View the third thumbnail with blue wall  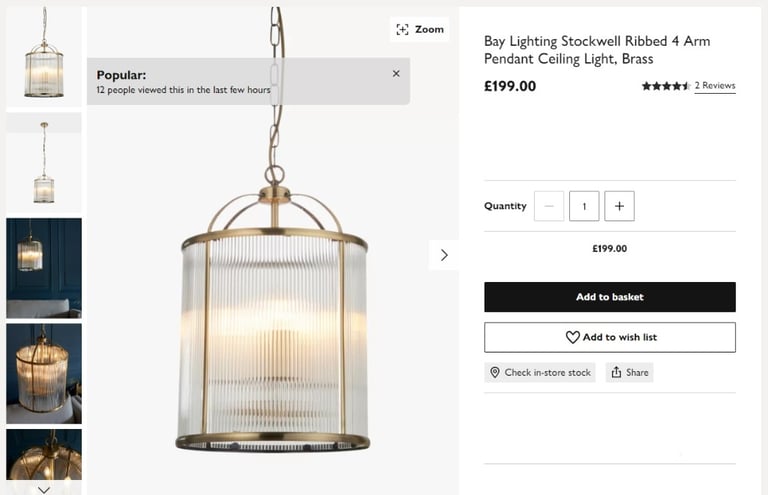(44, 267)
